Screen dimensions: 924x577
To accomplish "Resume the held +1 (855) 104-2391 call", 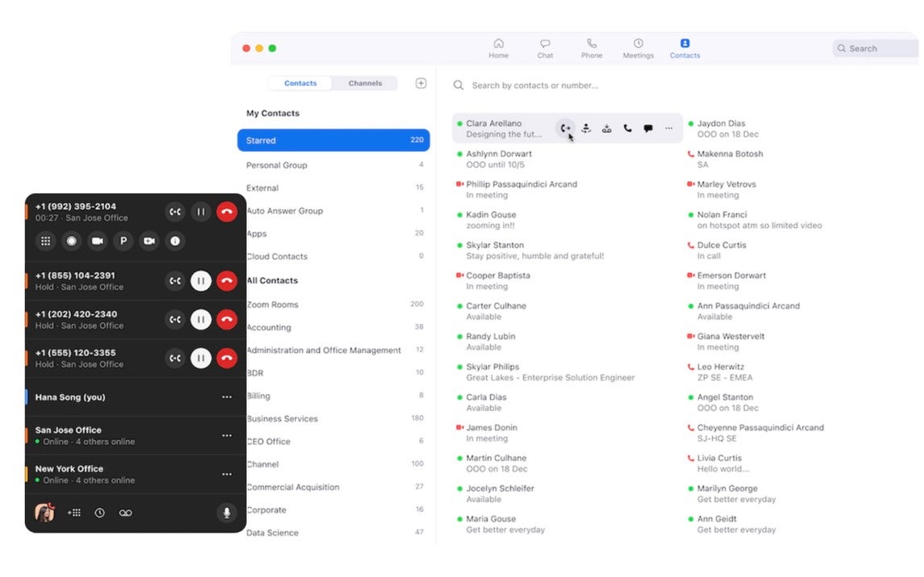I will [201, 281].
